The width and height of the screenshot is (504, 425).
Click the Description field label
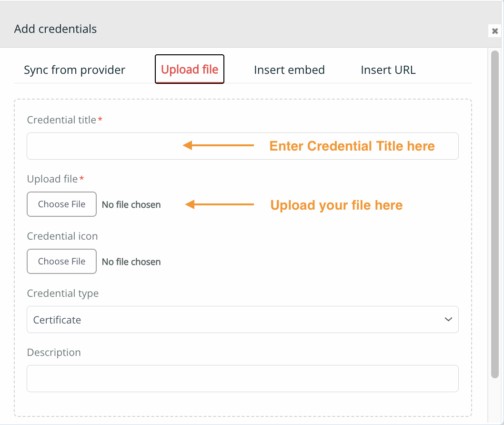pyautogui.click(x=54, y=353)
